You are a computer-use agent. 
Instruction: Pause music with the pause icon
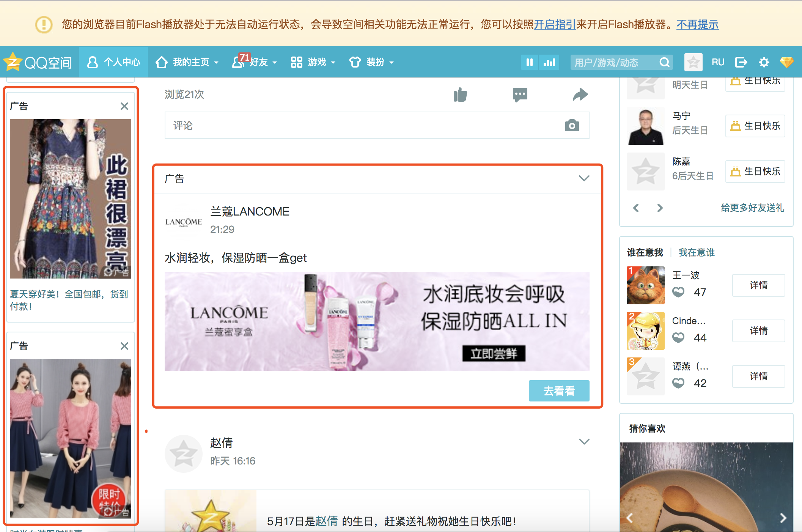tap(530, 62)
